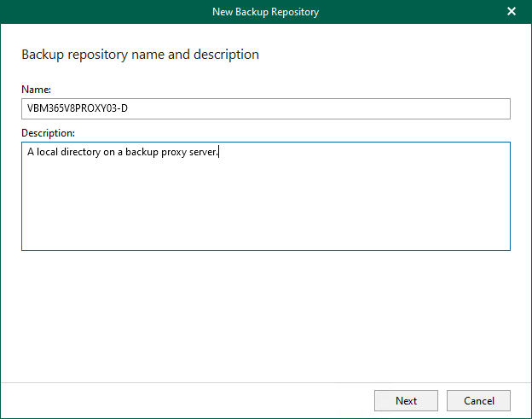Click the "Description:" field label
The width and height of the screenshot is (532, 419).
click(x=48, y=133)
